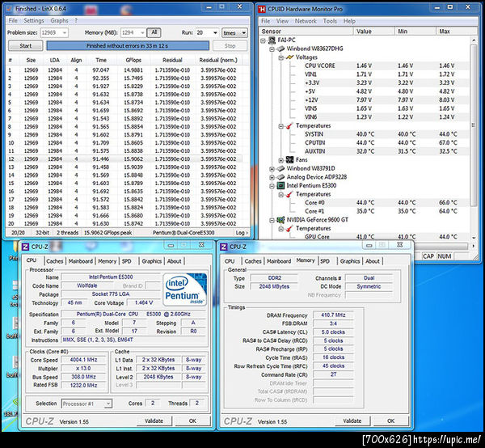Click OK in left CPU-Z window

[192, 421]
